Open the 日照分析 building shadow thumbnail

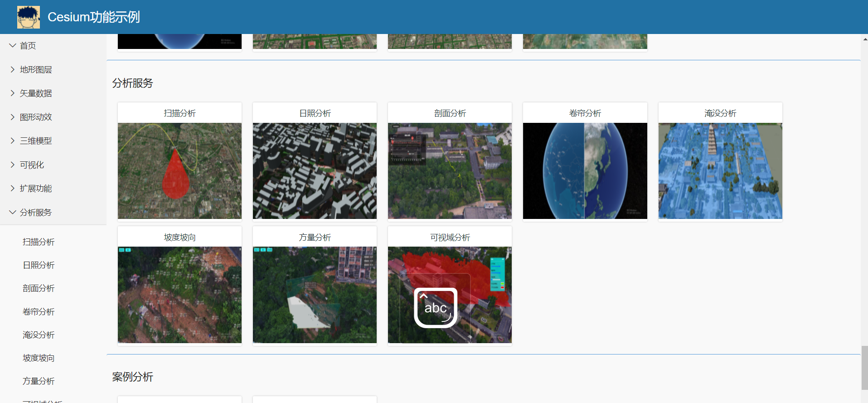click(315, 171)
